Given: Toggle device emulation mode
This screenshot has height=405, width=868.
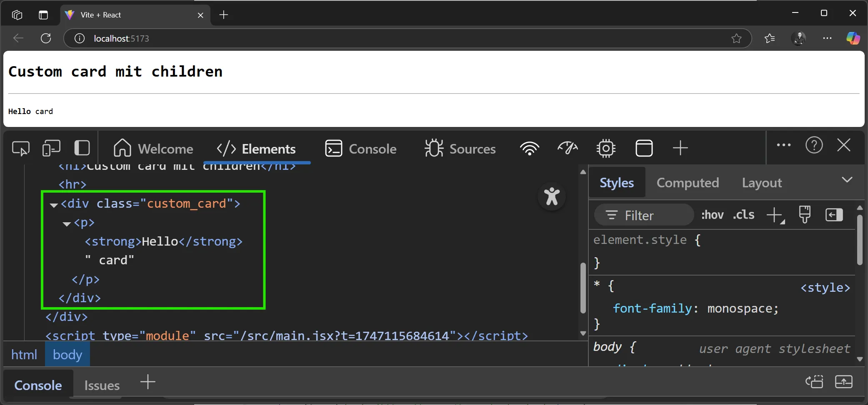Looking at the screenshot, I should (51, 148).
